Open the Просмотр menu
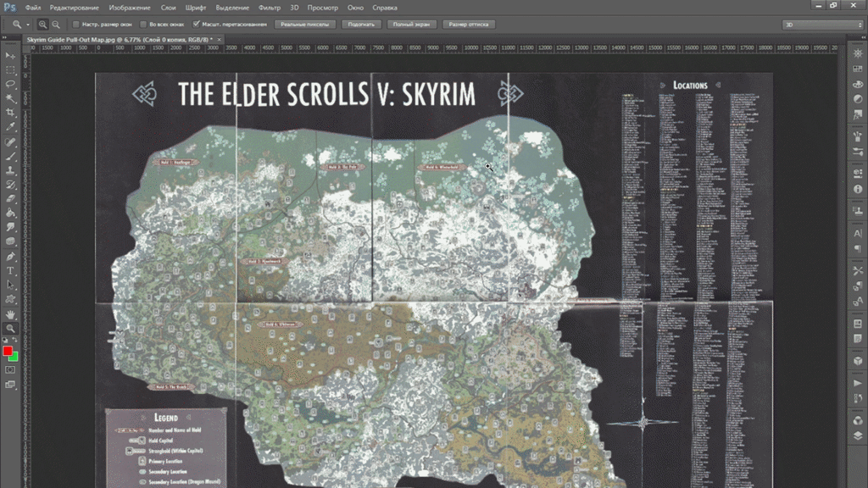Image resolution: width=868 pixels, height=488 pixels. tap(322, 8)
